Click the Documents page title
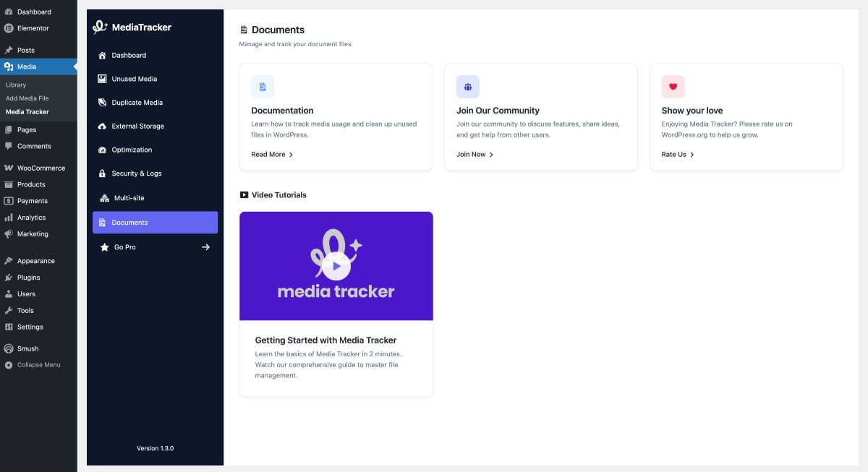This screenshot has width=868, height=472. [278, 30]
